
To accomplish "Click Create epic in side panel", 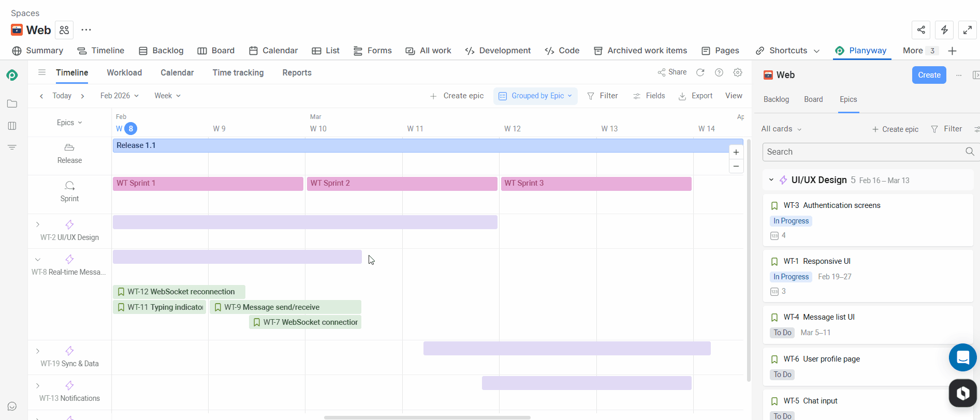I will coord(895,129).
